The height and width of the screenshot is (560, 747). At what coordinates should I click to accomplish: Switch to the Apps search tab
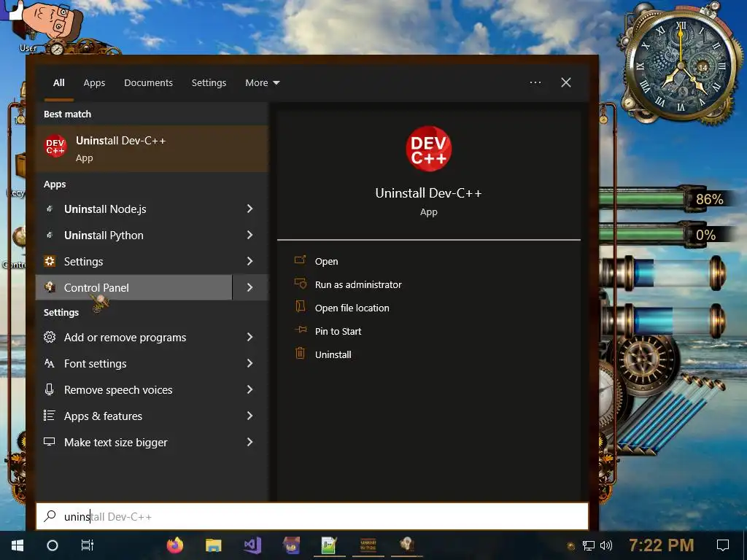click(94, 83)
